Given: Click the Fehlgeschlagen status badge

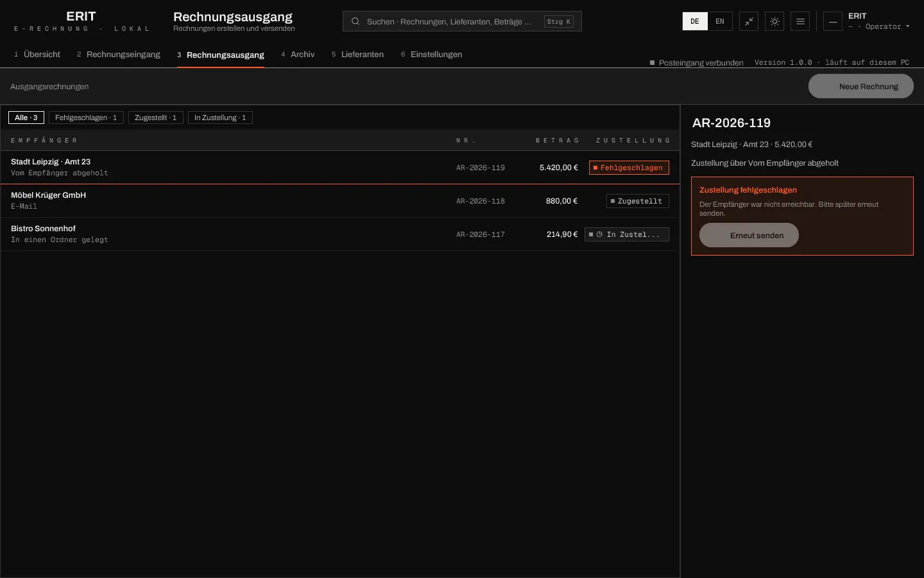Looking at the screenshot, I should [629, 168].
